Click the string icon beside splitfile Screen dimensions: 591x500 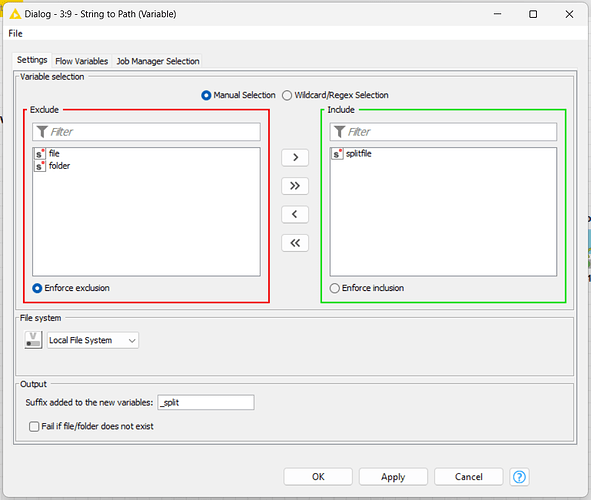pyautogui.click(x=337, y=154)
